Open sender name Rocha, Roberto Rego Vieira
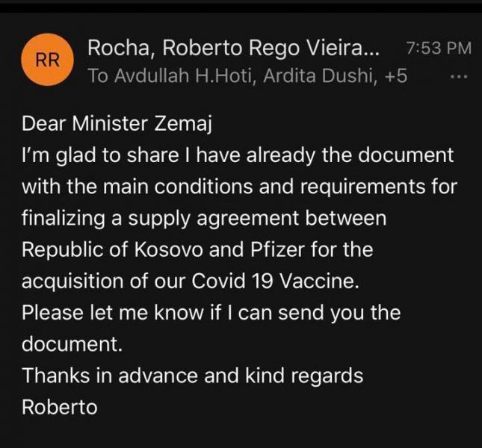The height and width of the screenshot is (448, 482). 224,48
